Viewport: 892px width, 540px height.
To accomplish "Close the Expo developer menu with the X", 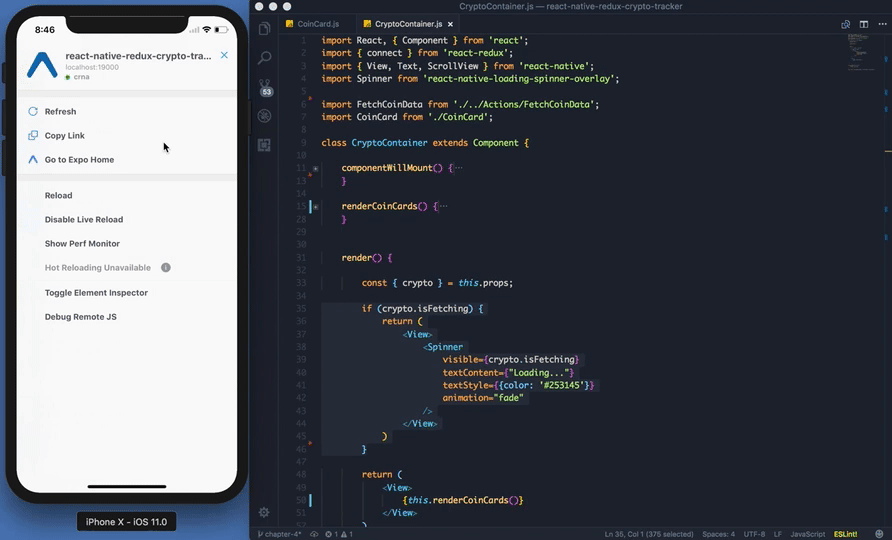I will (x=224, y=55).
